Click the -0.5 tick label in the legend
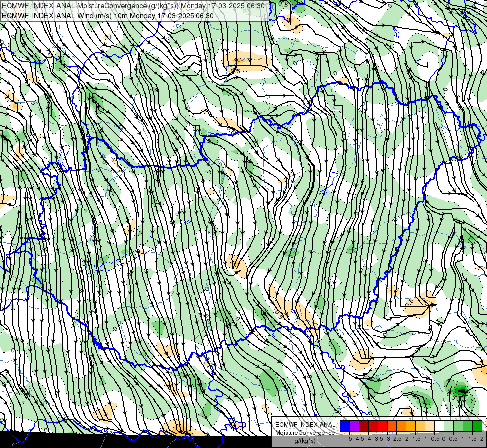487x448 pixels. [434, 439]
